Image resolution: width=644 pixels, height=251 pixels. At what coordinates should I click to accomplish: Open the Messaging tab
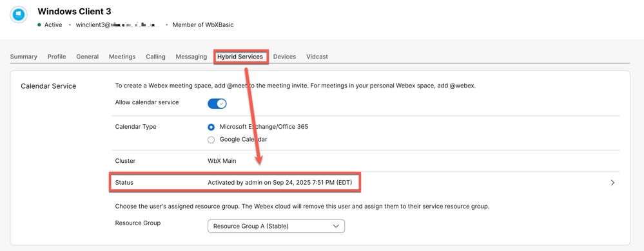pos(191,57)
